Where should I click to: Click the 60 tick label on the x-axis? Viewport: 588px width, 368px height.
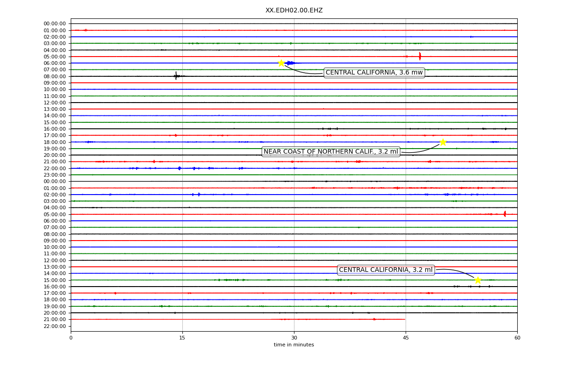(517, 338)
